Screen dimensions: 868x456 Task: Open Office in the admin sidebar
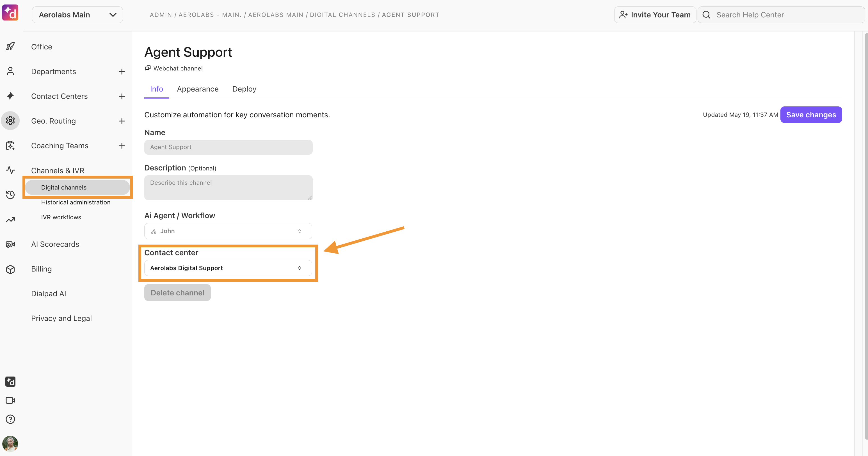[42, 47]
